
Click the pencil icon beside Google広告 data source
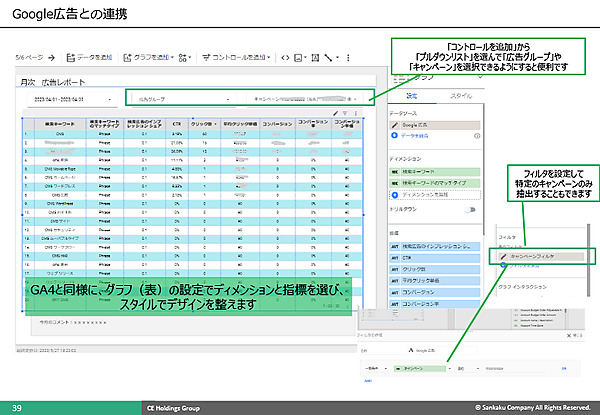[394, 125]
